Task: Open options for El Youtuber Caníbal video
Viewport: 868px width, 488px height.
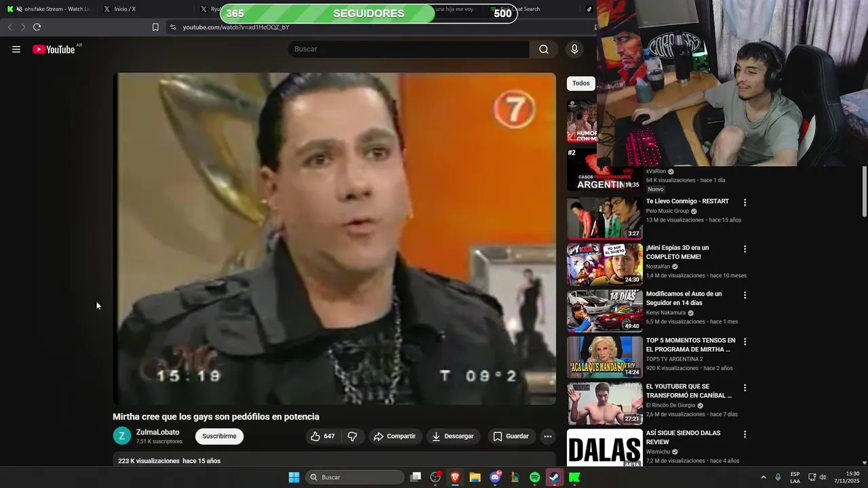Action: [745, 388]
